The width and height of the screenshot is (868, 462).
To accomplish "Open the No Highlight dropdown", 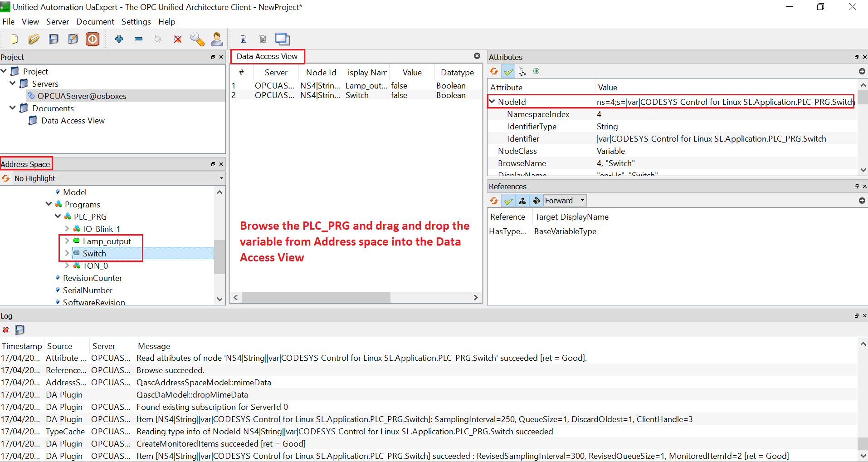I will 119,178.
